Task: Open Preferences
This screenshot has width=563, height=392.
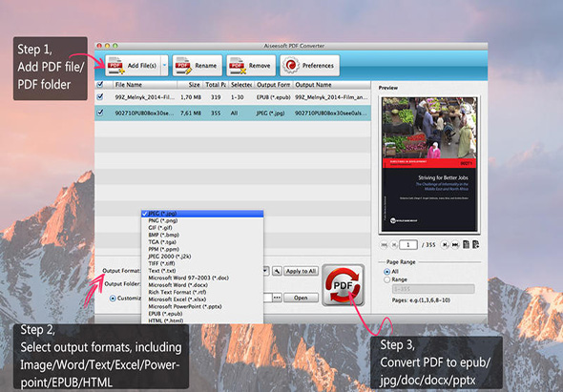Action: pos(309,65)
